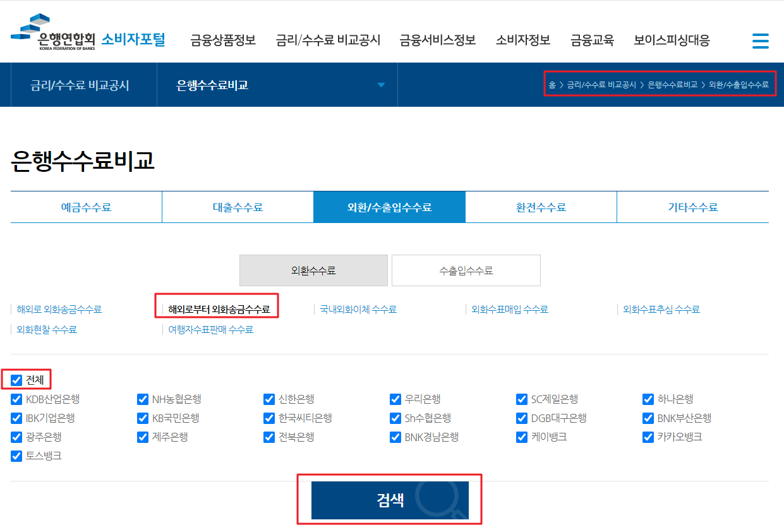Image resolution: width=784 pixels, height=532 pixels.
Task: Open the hamburger menu in the top right
Action: point(761,40)
